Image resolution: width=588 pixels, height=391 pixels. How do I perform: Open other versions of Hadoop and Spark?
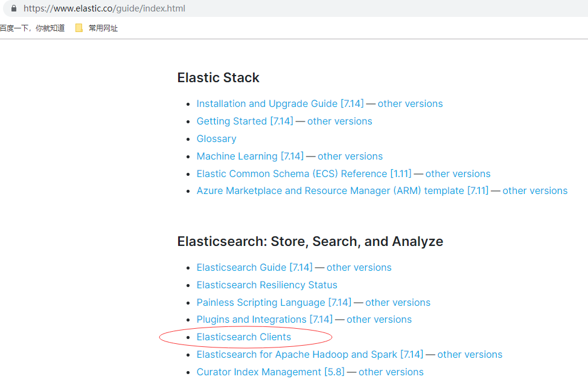pyautogui.click(x=470, y=354)
